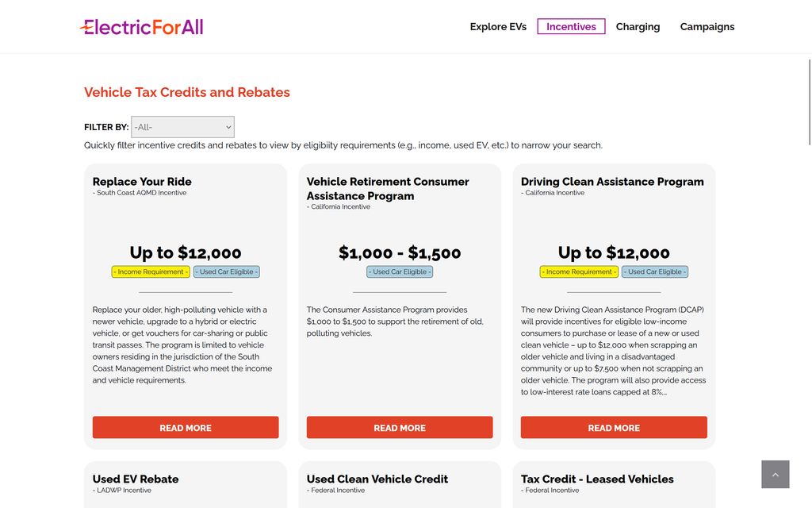Click the scroll-to-top arrow button
Image resolution: width=812 pixels, height=508 pixels.
coord(775,474)
